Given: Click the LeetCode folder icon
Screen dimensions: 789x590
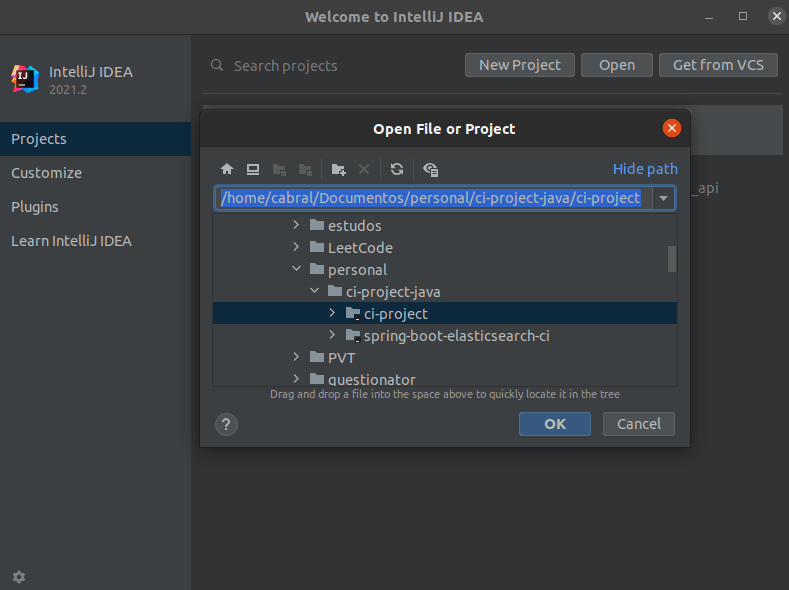Looking at the screenshot, I should [x=317, y=247].
